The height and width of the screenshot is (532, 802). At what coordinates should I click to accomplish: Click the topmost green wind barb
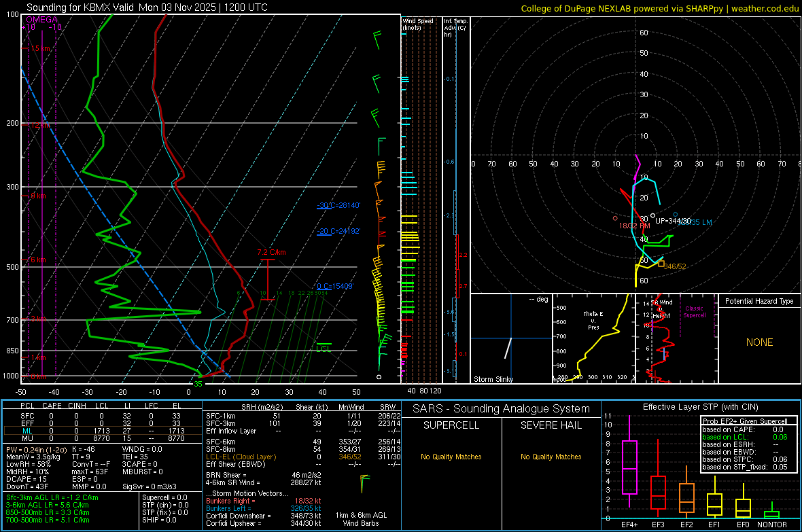coord(377,40)
